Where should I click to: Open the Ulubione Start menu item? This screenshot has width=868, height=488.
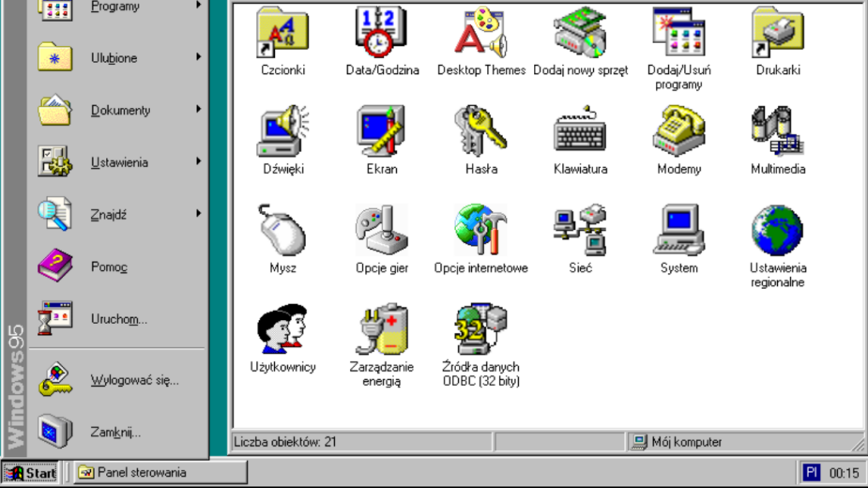(x=118, y=57)
